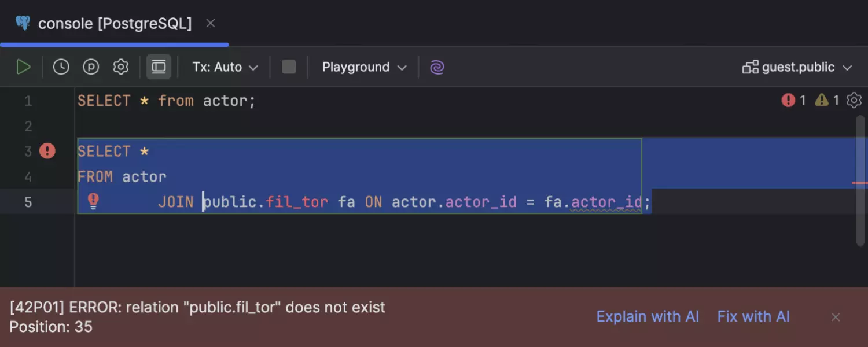The image size is (868, 347).
Task: Open the purple AI Assistant swirl icon
Action: click(x=437, y=67)
